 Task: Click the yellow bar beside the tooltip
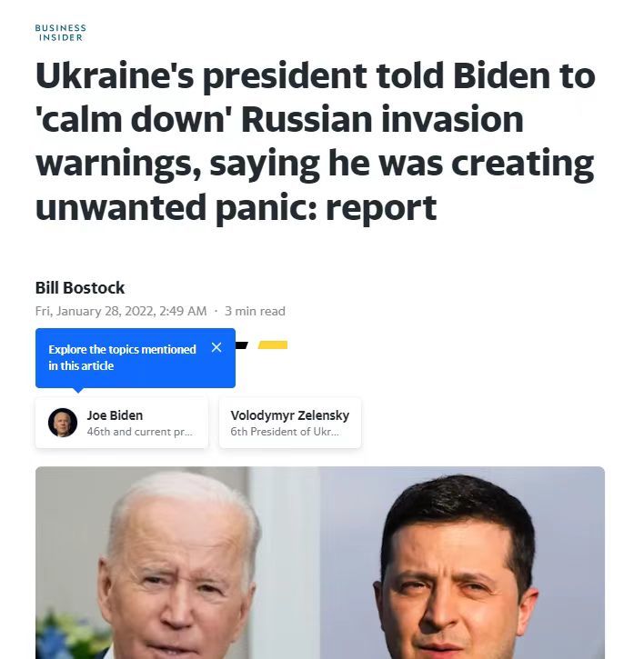pos(273,345)
